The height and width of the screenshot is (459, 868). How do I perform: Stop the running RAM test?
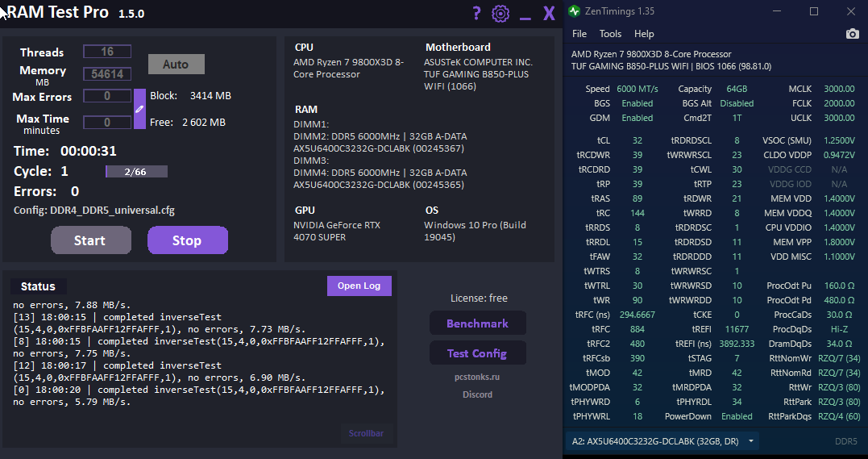188,240
